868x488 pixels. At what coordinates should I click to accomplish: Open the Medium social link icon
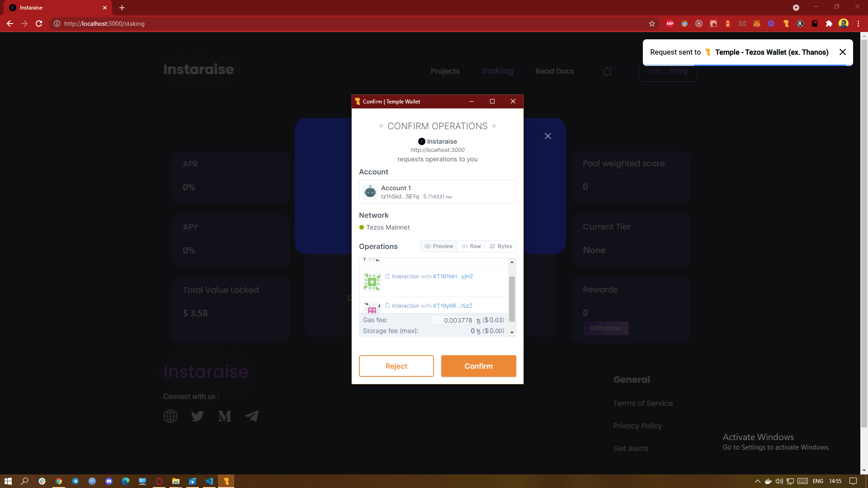click(x=224, y=416)
